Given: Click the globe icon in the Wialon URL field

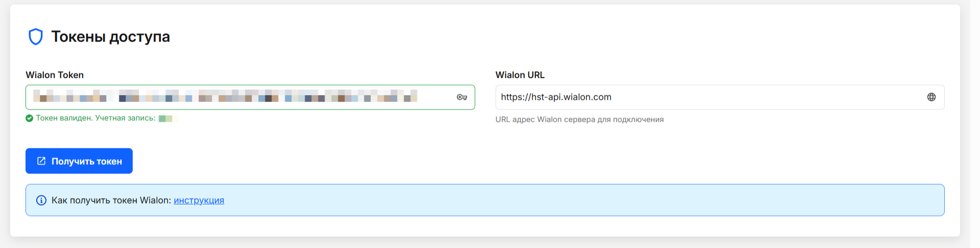Looking at the screenshot, I should 932,97.
